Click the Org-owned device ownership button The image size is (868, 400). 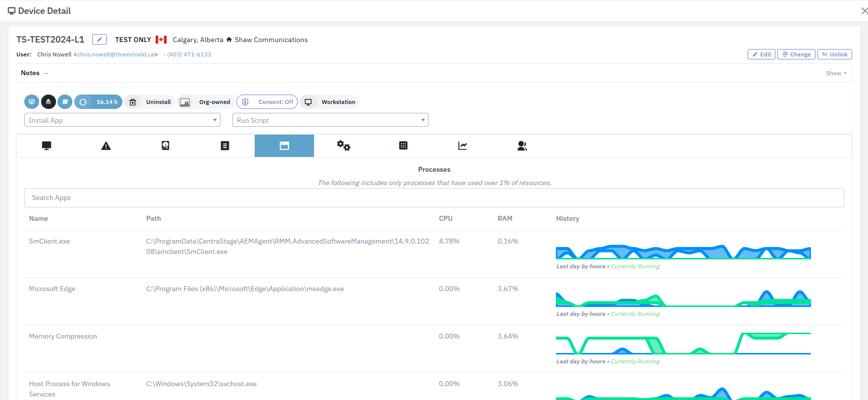206,102
